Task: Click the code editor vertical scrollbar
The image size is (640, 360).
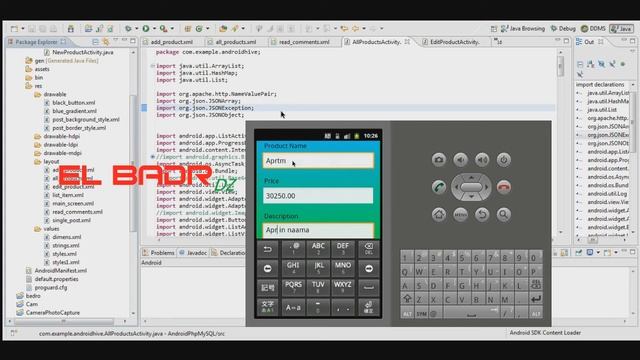Action: point(560,65)
